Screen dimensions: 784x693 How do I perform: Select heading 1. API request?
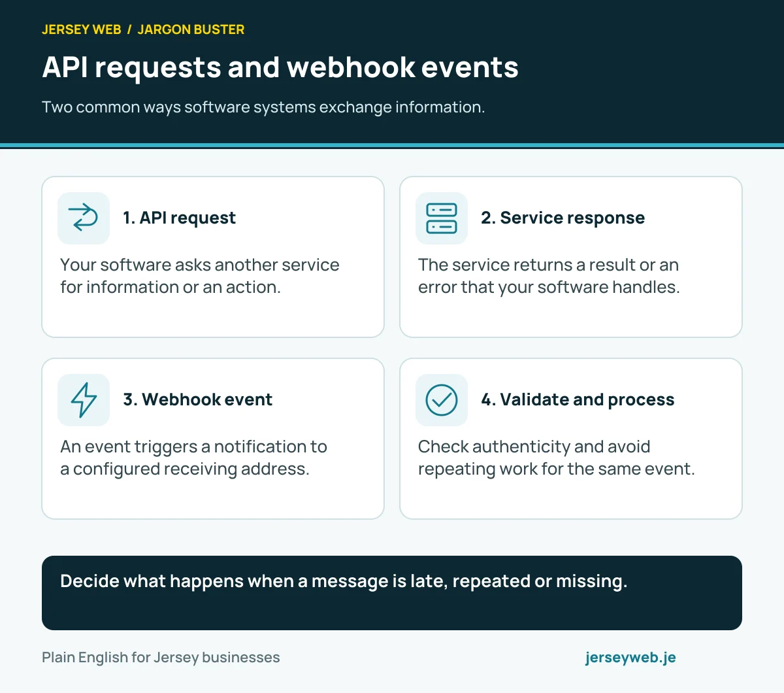[x=179, y=218]
